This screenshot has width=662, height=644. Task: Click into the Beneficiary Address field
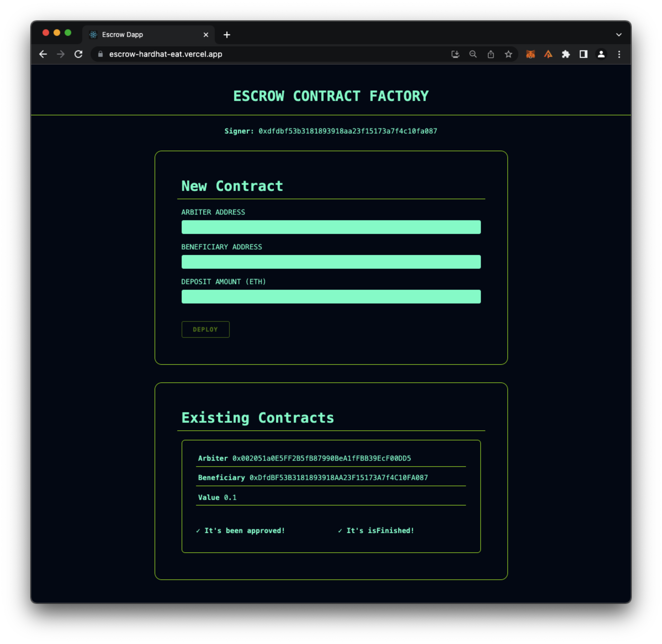coord(331,262)
